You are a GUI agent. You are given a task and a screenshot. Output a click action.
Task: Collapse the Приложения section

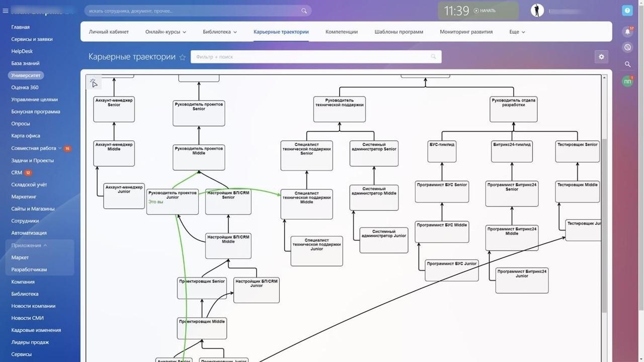click(29, 245)
